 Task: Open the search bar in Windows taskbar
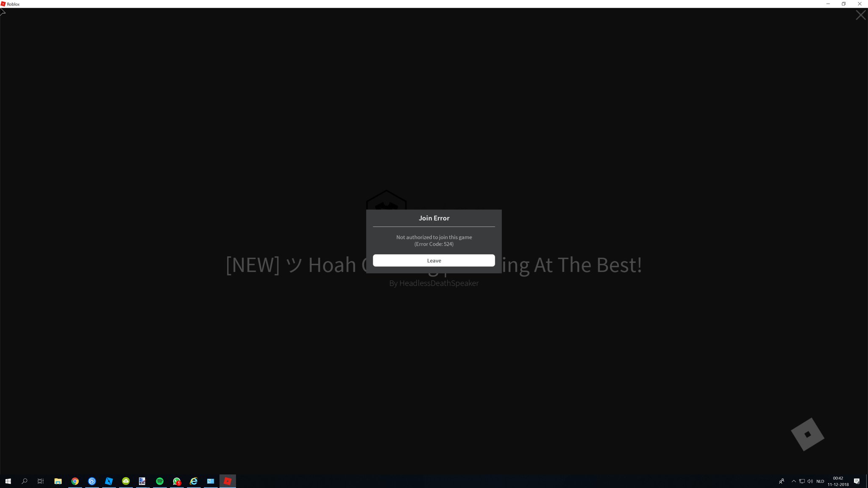pos(24,481)
